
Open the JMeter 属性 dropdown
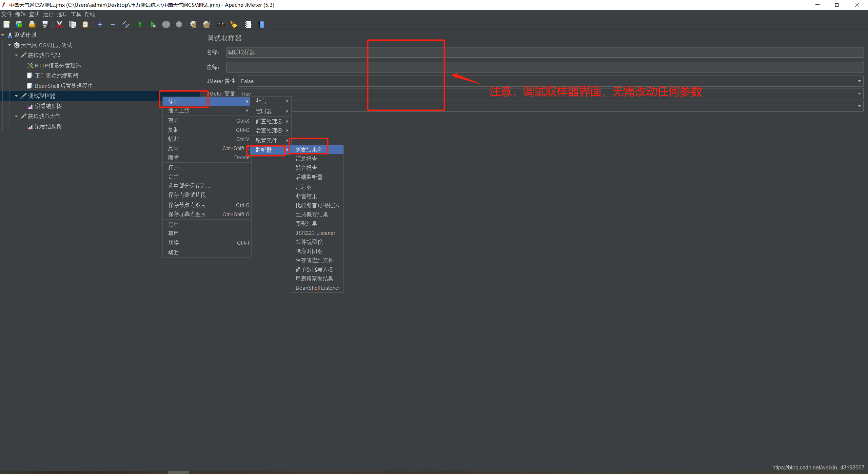pos(859,81)
